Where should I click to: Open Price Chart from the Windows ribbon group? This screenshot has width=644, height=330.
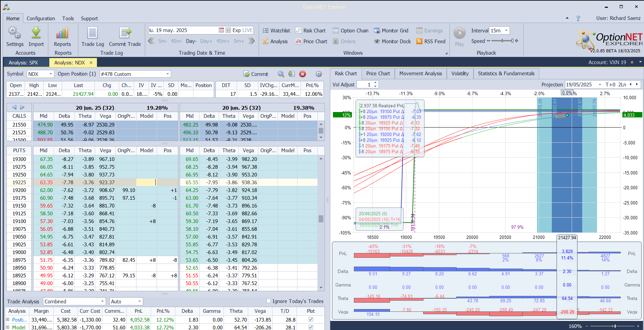[311, 42]
